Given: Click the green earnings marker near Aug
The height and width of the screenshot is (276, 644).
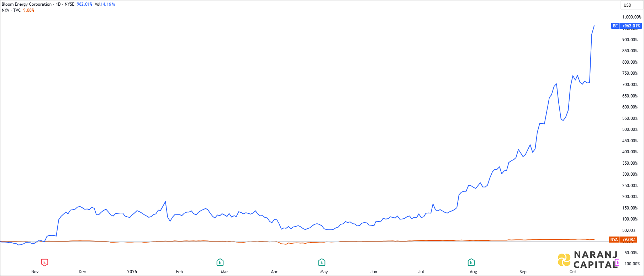Looking at the screenshot, I should click(x=471, y=262).
